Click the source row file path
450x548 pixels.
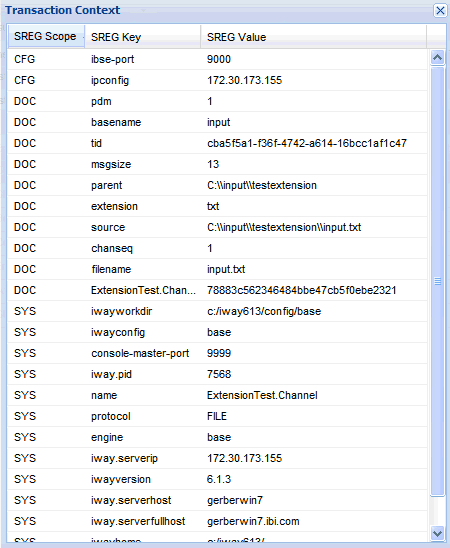click(x=284, y=227)
